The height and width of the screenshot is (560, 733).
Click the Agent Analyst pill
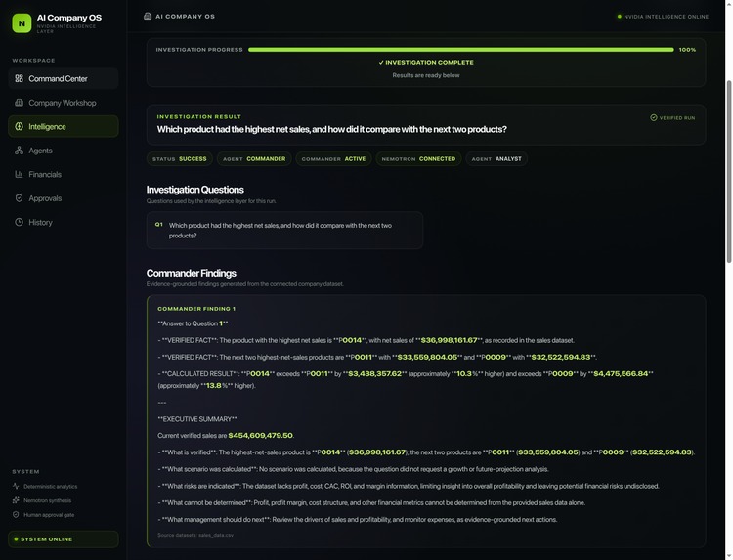pos(496,159)
